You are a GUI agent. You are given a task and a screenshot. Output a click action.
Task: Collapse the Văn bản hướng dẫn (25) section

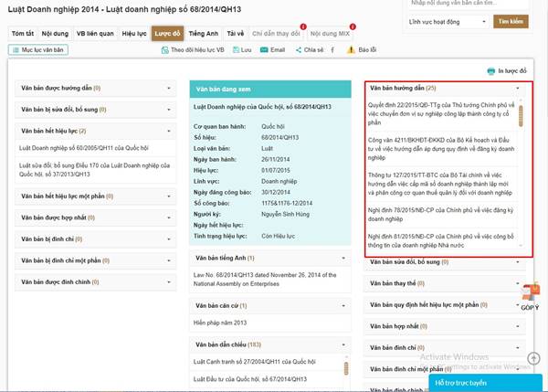click(x=518, y=89)
